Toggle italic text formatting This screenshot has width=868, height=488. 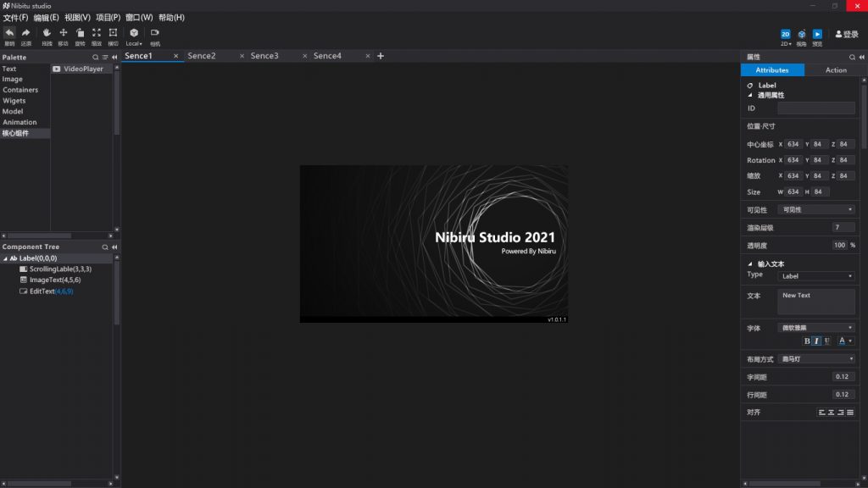[816, 341]
